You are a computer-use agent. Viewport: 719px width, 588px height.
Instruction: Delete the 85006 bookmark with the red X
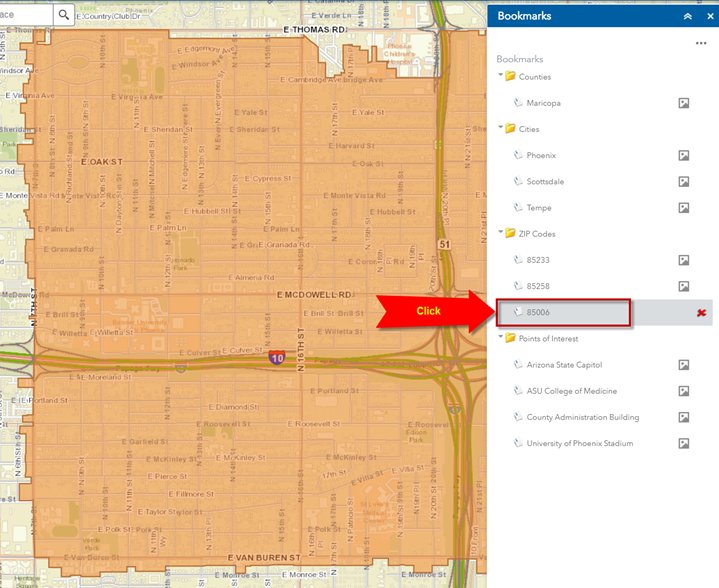point(702,313)
